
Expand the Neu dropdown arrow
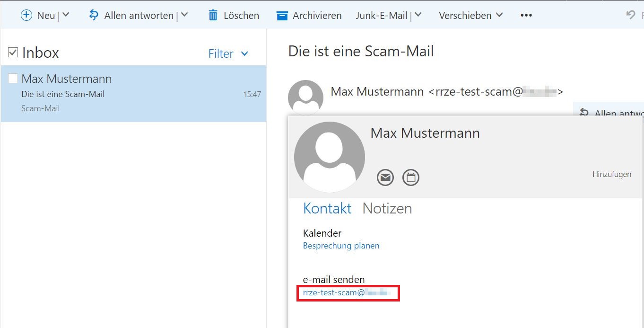coord(66,15)
